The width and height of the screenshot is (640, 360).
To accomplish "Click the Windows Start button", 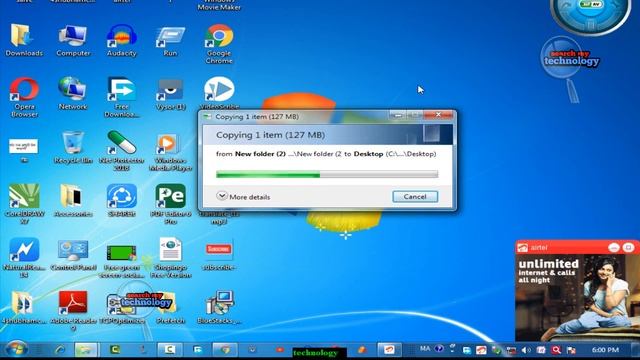I will 16,349.
